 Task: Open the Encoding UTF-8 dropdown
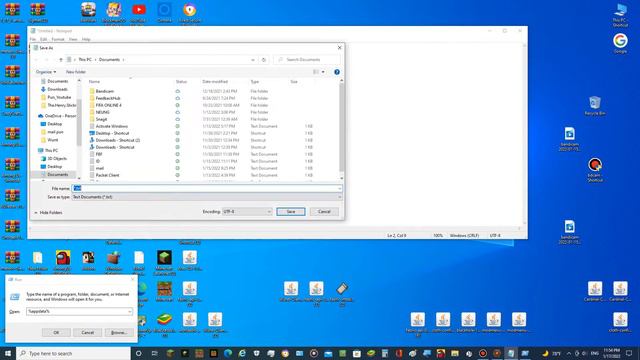coord(247,211)
